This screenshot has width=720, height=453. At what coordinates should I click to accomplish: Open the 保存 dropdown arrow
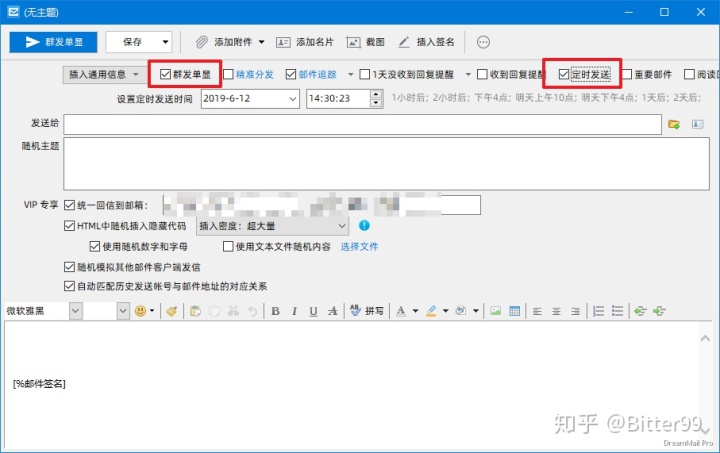tap(165, 42)
